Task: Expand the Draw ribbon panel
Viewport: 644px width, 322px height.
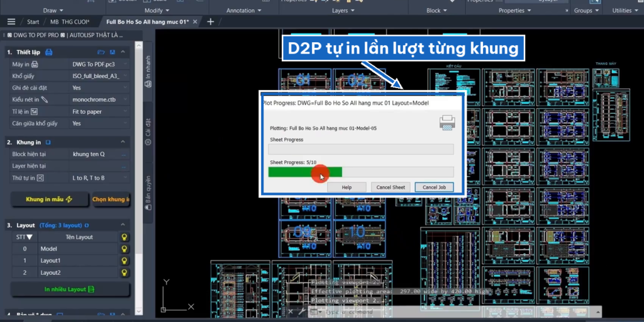Action: 53,10
